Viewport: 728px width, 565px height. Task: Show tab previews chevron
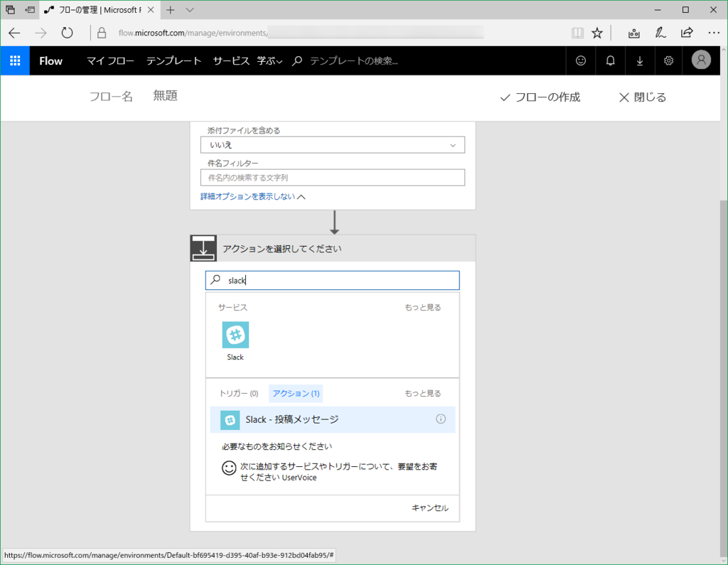click(x=190, y=10)
